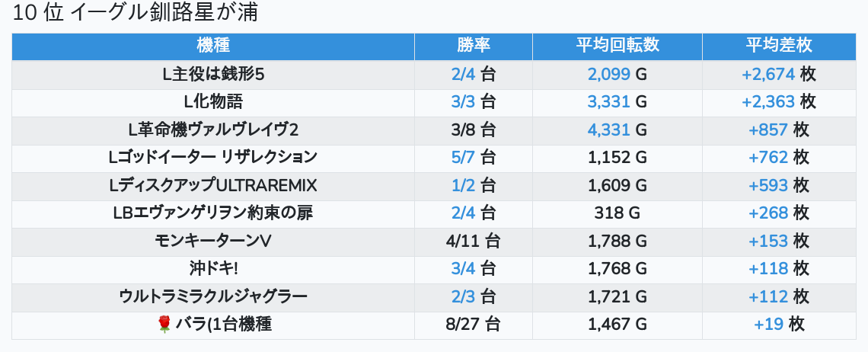
Task: Click LBエヴァンゲリヲン約束の扉 machine name
Action: [x=213, y=213]
